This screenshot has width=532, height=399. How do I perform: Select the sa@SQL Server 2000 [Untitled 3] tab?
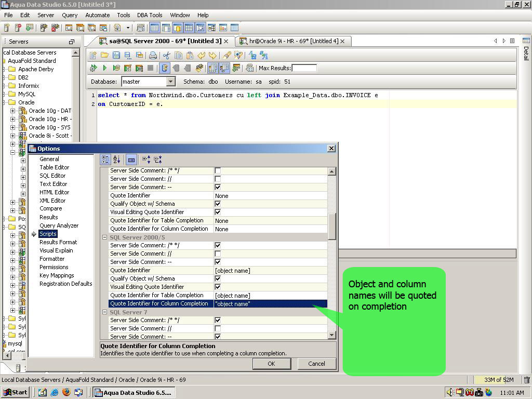[x=164, y=41]
